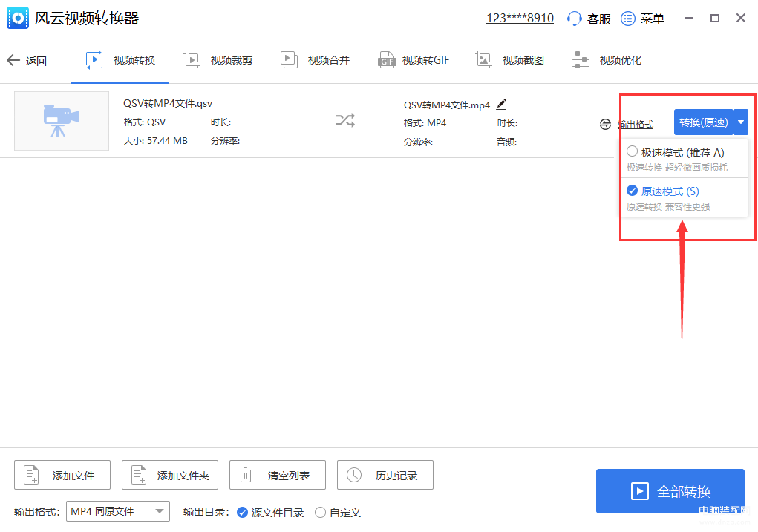Click the 添加文件 button
758x532 pixels.
pos(62,475)
